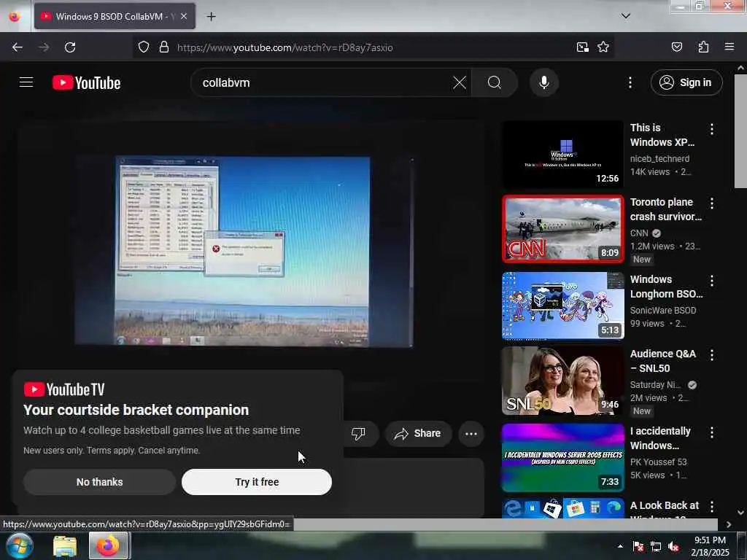Open options menu for Windows Longhorn video
This screenshot has width=747, height=560.
coord(711,281)
